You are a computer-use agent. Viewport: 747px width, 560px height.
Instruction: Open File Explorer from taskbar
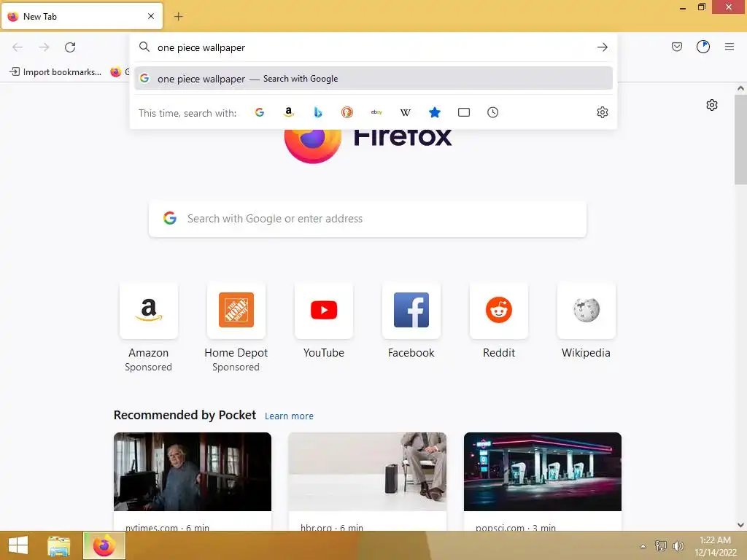[58, 545]
